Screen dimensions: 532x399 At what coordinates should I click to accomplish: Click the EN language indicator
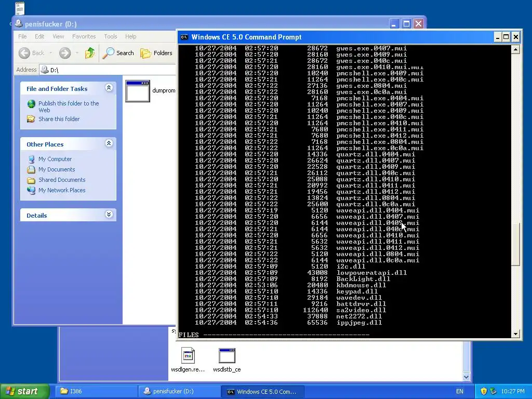coord(459,391)
